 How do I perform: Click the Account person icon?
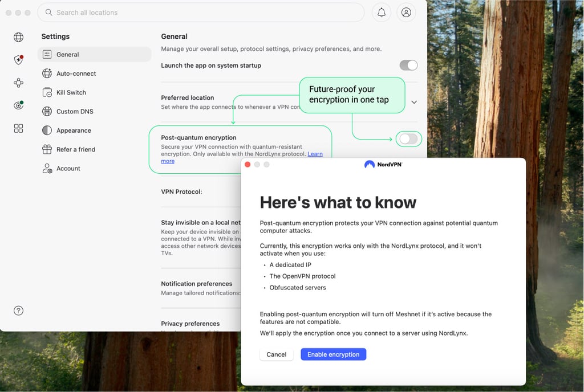pyautogui.click(x=47, y=169)
